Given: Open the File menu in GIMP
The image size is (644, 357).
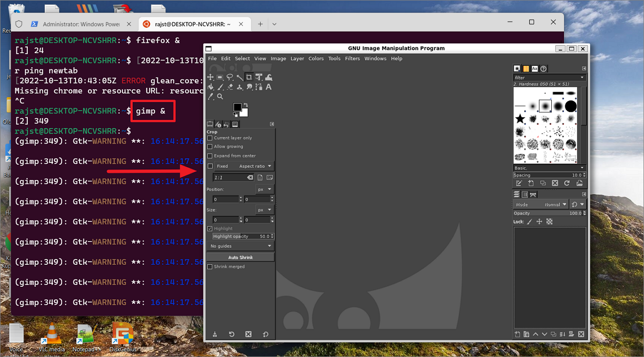Looking at the screenshot, I should click(x=212, y=59).
